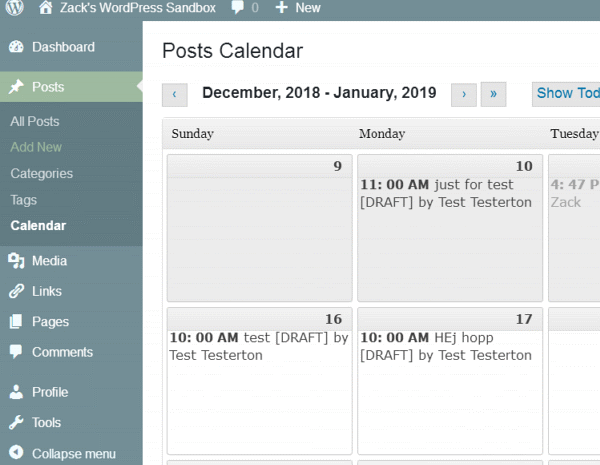Image resolution: width=600 pixels, height=465 pixels.
Task: Click the Comments speech bubble icon
Action: (16, 352)
